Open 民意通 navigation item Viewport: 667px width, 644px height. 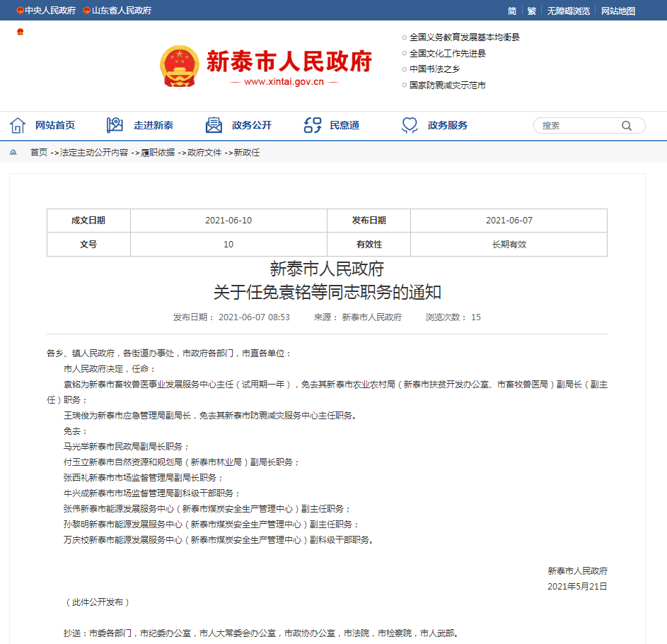tap(344, 125)
